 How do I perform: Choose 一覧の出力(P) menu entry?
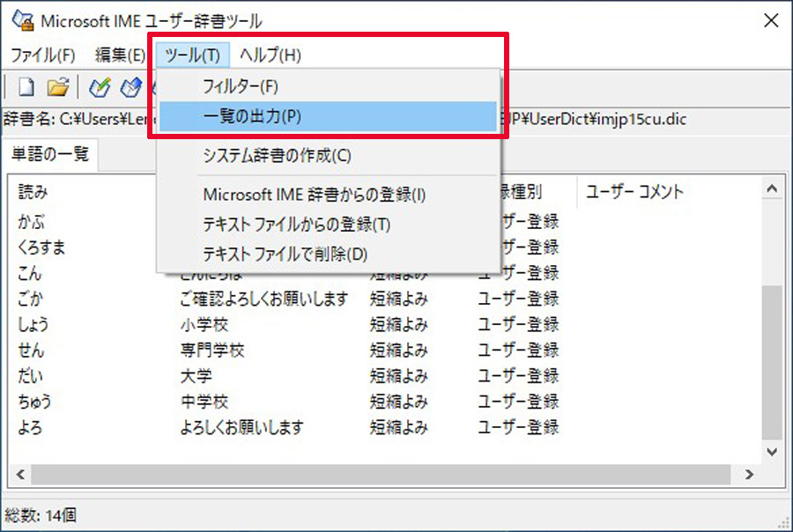(329, 116)
